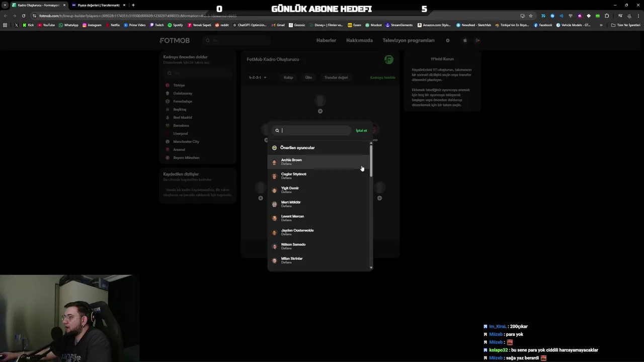This screenshot has width=644, height=362.
Task: Choose Bayern München in the prefill list
Action: point(198,157)
